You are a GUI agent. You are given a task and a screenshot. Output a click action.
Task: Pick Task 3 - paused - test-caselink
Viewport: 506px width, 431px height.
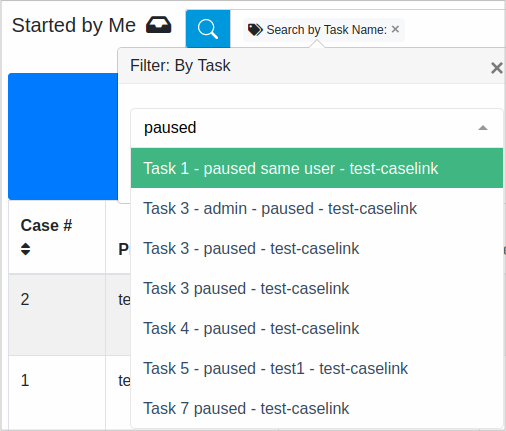point(317,248)
